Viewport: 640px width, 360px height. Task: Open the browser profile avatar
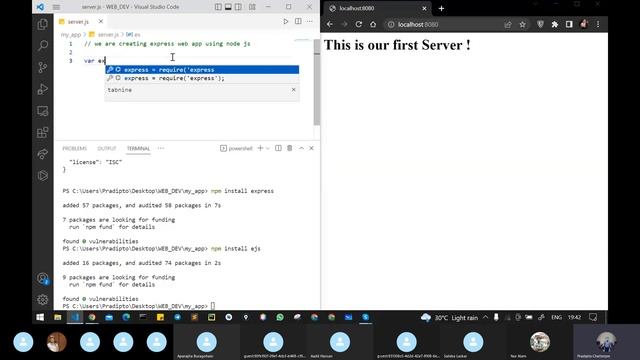click(584, 24)
